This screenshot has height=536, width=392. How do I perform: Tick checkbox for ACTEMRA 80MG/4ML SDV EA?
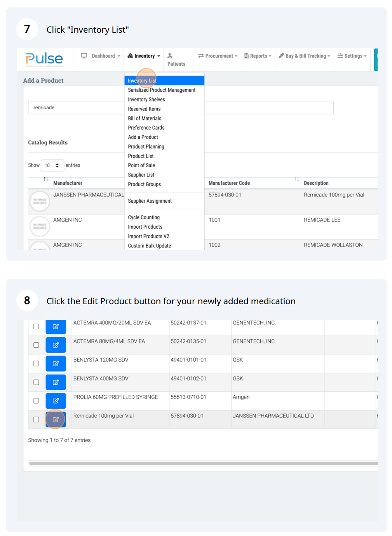36,345
